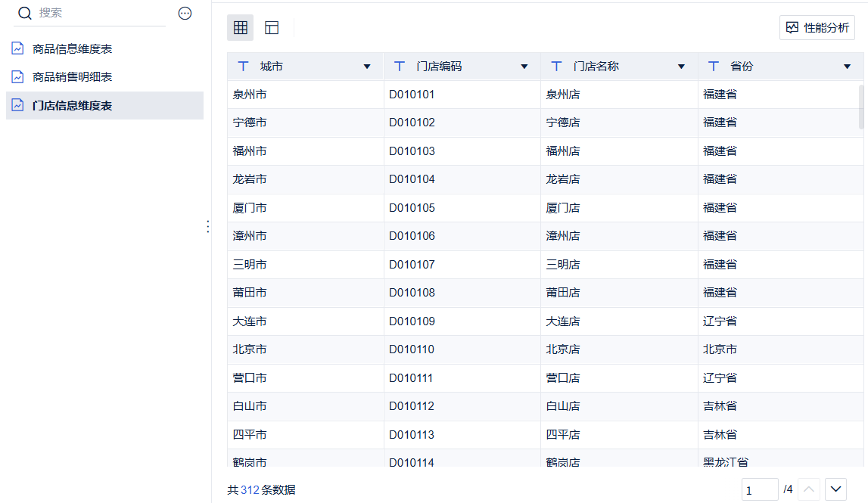Screen dimensions: 868x503
Task: Open the more options ellipsis menu
Action: 185,13
